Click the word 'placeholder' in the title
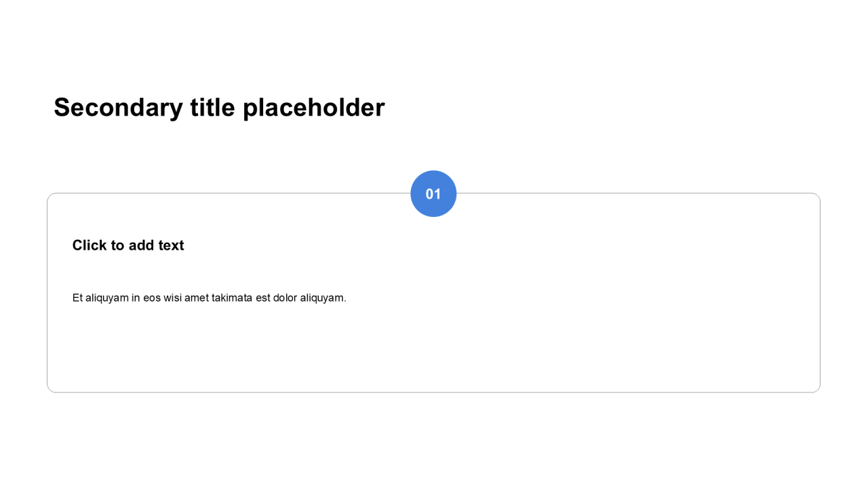 [x=313, y=108]
